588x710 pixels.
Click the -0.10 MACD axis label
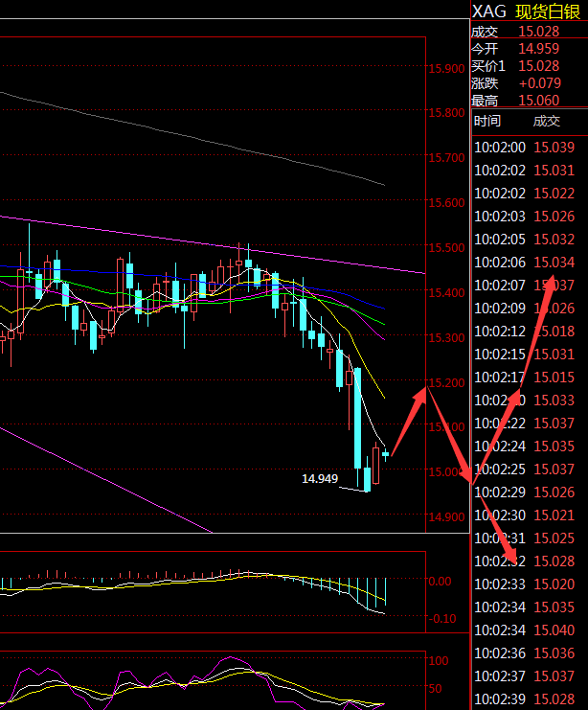pos(441,619)
